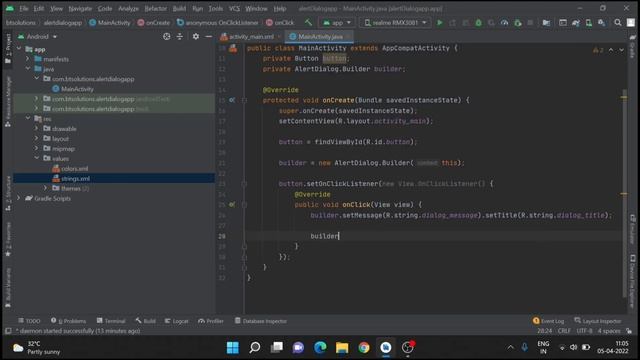Open the Navigate menu

click(x=80, y=9)
